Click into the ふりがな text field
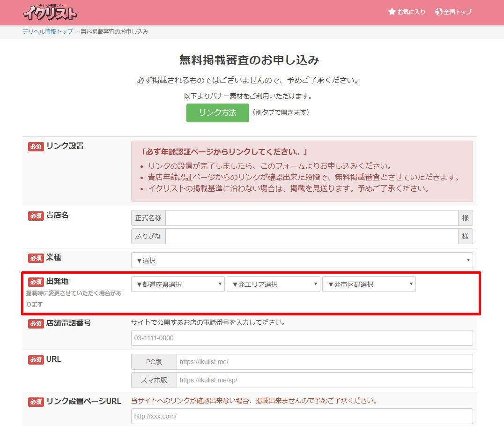504x426 pixels. 311,236
